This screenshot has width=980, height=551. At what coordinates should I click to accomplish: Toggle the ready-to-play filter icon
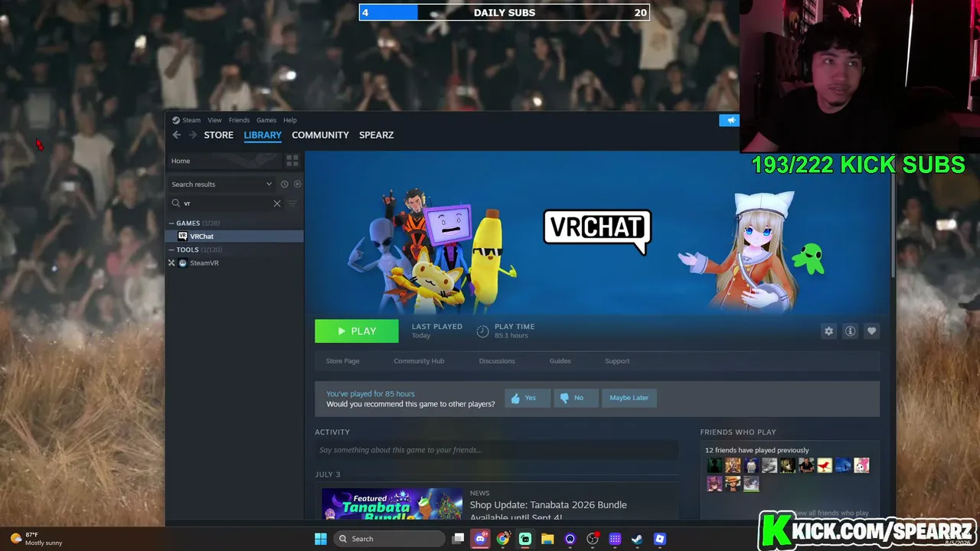[x=297, y=184]
